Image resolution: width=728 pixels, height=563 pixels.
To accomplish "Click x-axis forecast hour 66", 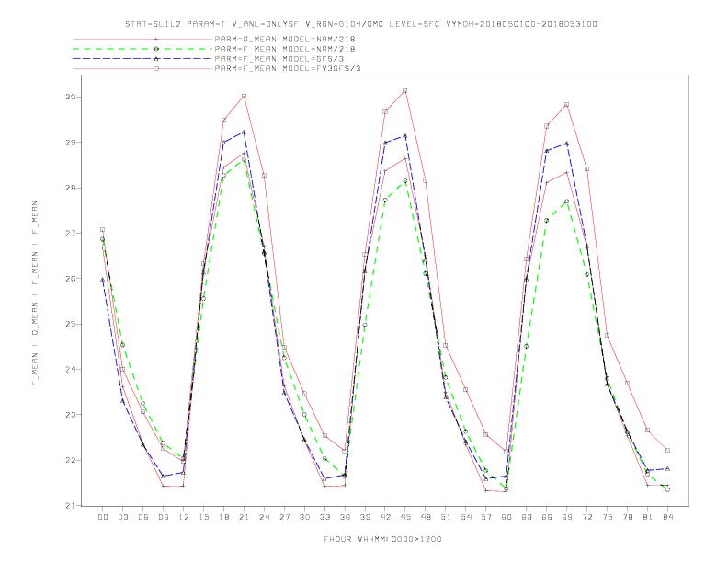I will (547, 517).
